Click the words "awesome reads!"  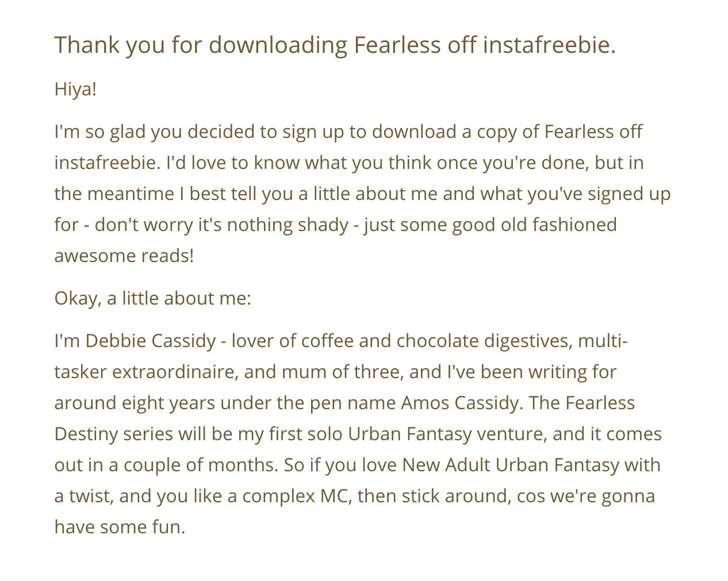point(124,255)
